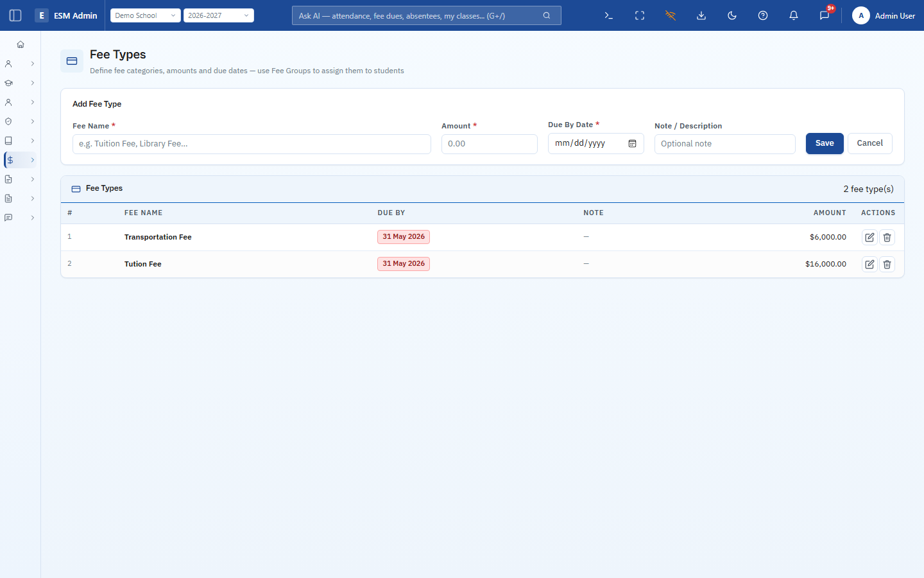Open messages chat icon with 9+ badge
This screenshot has height=578, width=924.
[825, 15]
